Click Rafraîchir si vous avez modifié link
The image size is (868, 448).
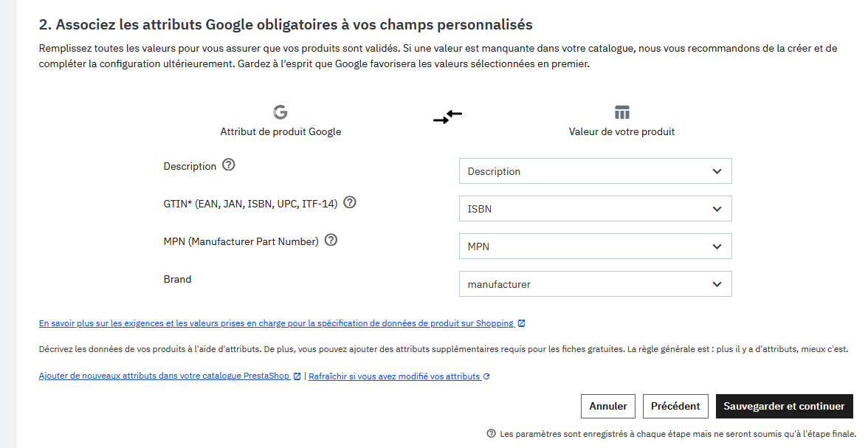pos(394,376)
